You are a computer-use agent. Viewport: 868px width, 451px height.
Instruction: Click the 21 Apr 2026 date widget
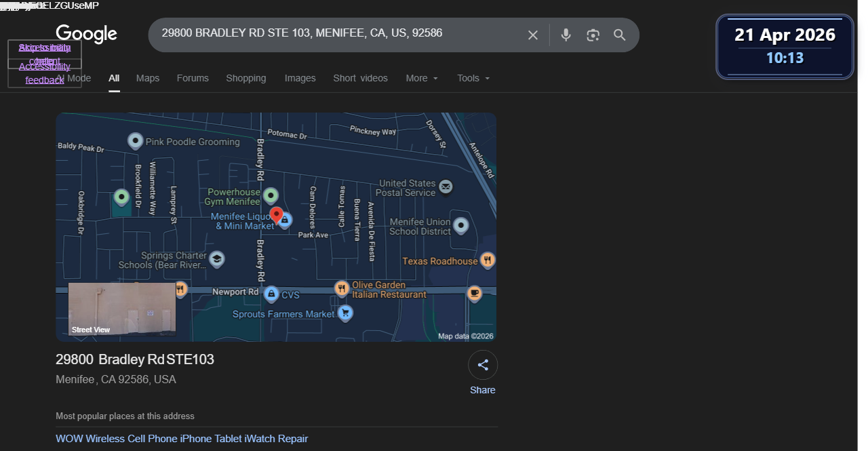point(785,35)
